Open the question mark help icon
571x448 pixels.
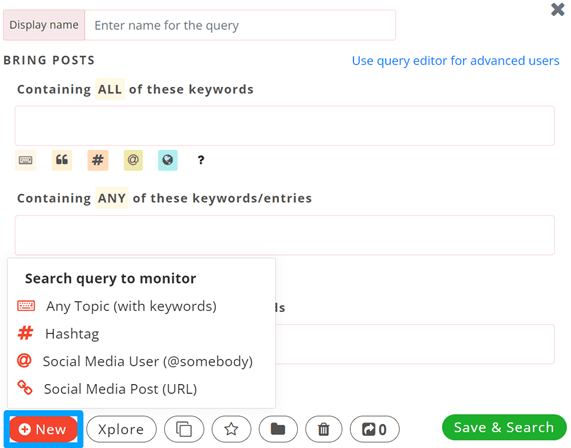click(201, 160)
